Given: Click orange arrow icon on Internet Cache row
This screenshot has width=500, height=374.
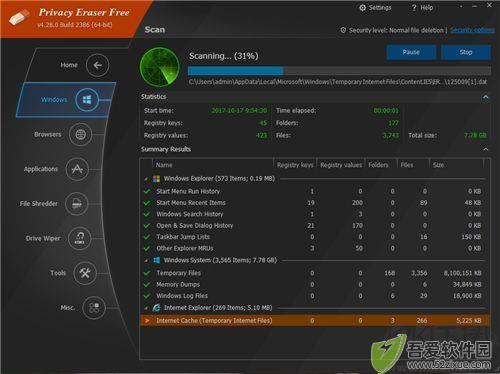Looking at the screenshot, I should [x=147, y=321].
